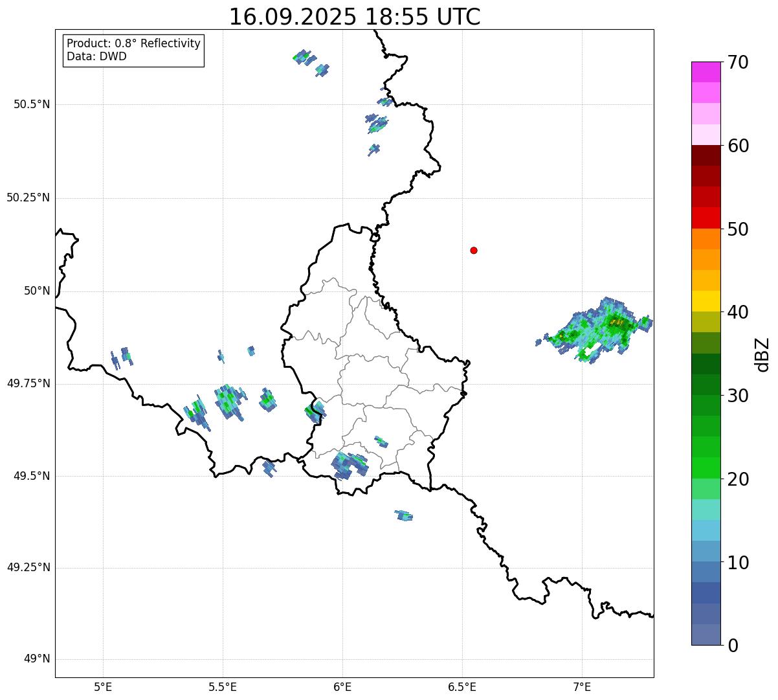The width and height of the screenshot is (778, 700).
Task: Click the red station marker dot
Action: click(474, 250)
